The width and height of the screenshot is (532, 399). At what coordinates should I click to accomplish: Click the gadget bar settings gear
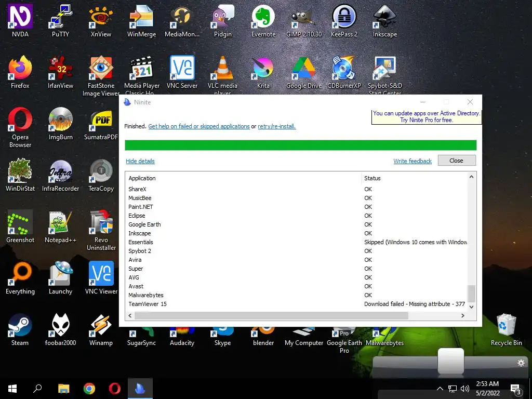pos(521,363)
